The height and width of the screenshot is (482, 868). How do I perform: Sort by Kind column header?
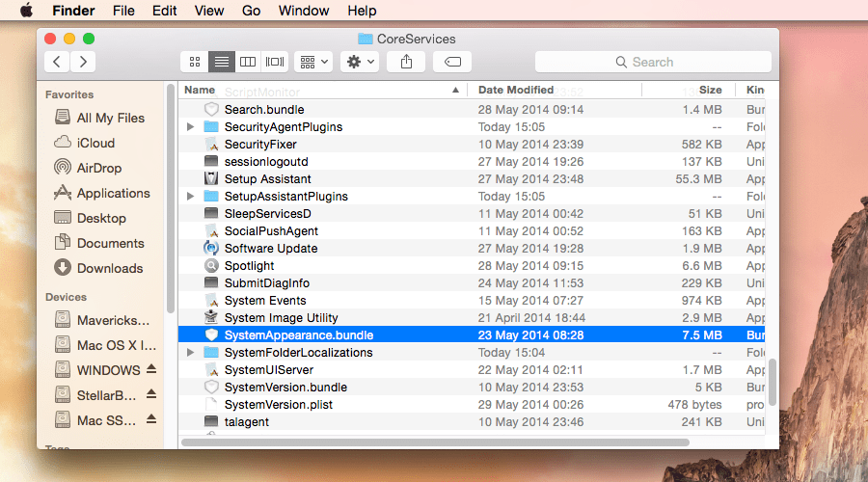click(750, 90)
